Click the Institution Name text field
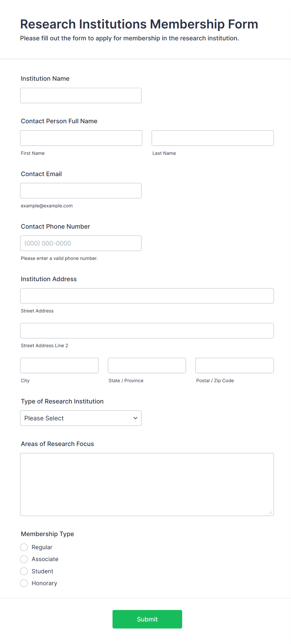This screenshot has width=291, height=644. pos(81,95)
